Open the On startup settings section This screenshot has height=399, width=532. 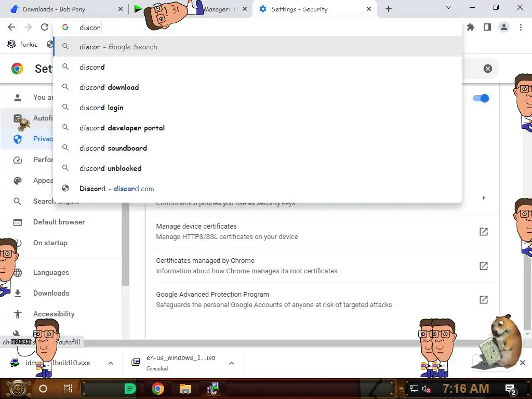(x=50, y=243)
